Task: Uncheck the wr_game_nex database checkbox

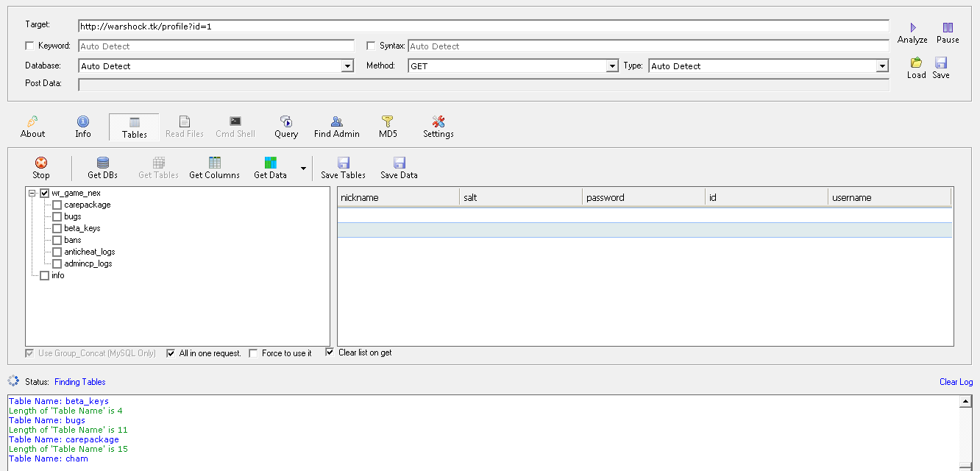Action: pos(44,193)
